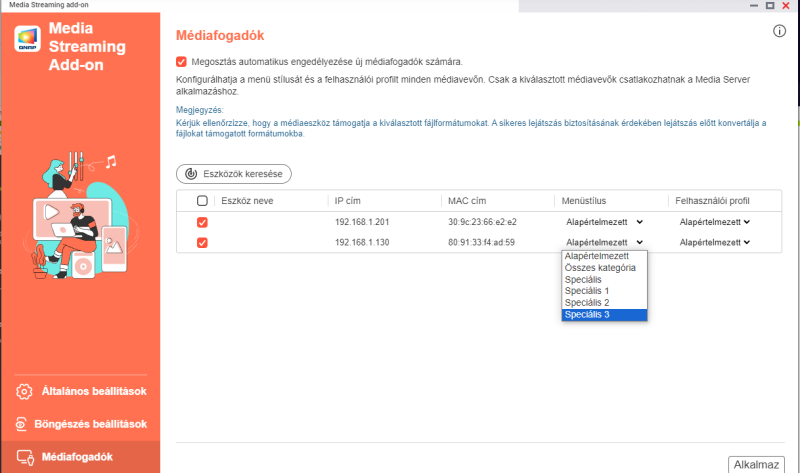Image resolution: width=800 pixels, height=473 pixels.
Task: Open Menüstílus dropdown for 192.168.1.130
Action: click(604, 242)
